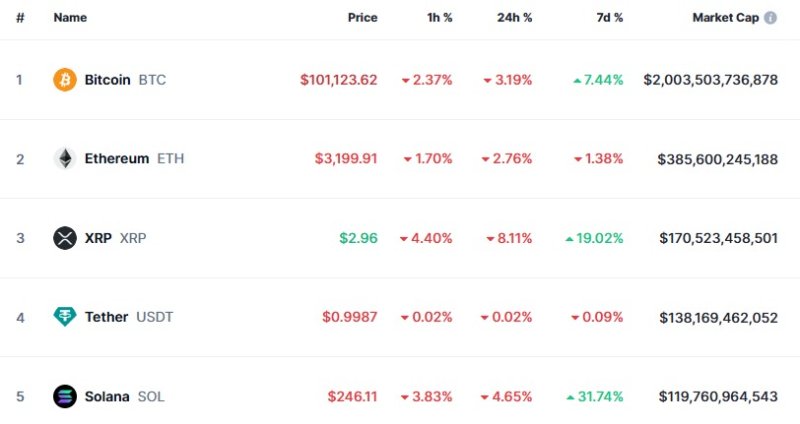Click the XRP logo icon
Image resolution: width=800 pixels, height=424 pixels.
pos(65,238)
